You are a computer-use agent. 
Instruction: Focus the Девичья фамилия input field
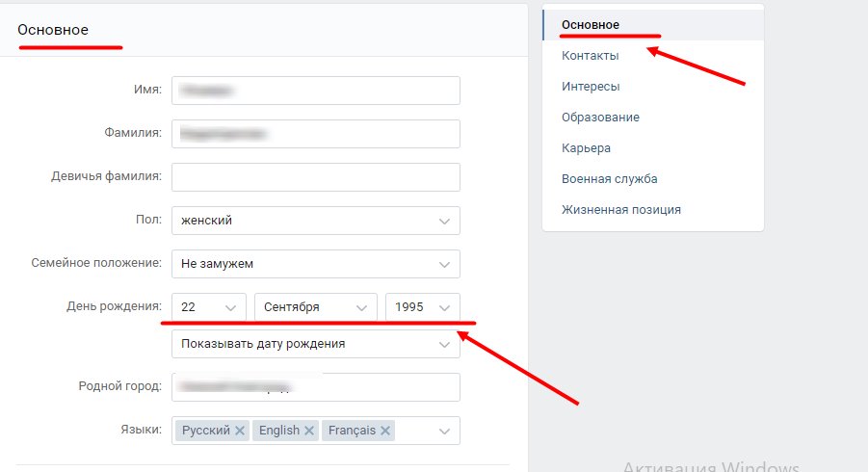pyautogui.click(x=315, y=177)
